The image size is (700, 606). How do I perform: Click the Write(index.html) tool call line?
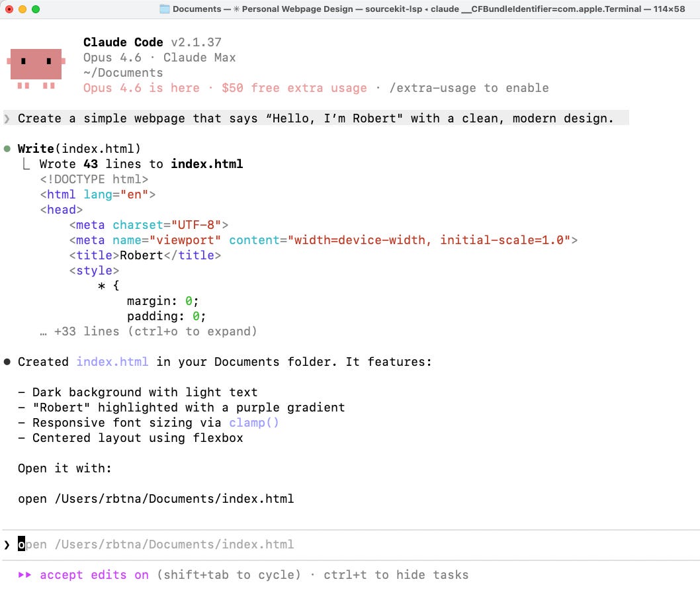[x=79, y=149]
